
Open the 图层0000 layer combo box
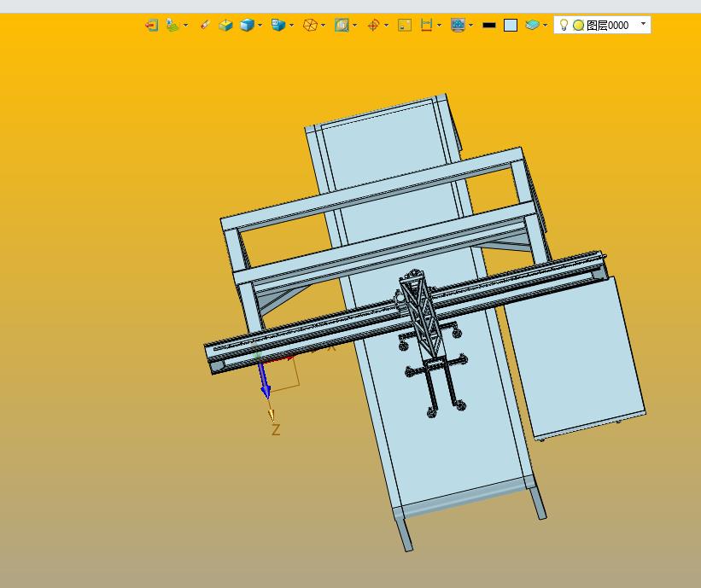click(x=602, y=25)
